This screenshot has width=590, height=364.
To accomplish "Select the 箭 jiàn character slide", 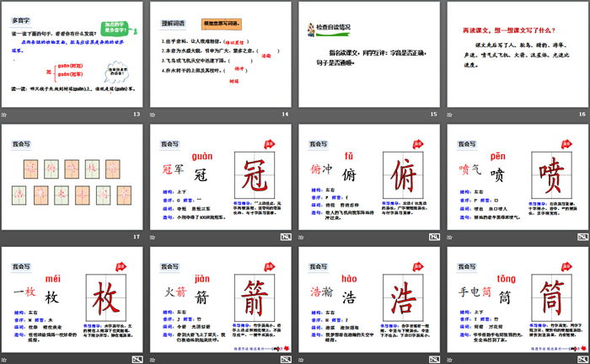I will tap(219, 297).
